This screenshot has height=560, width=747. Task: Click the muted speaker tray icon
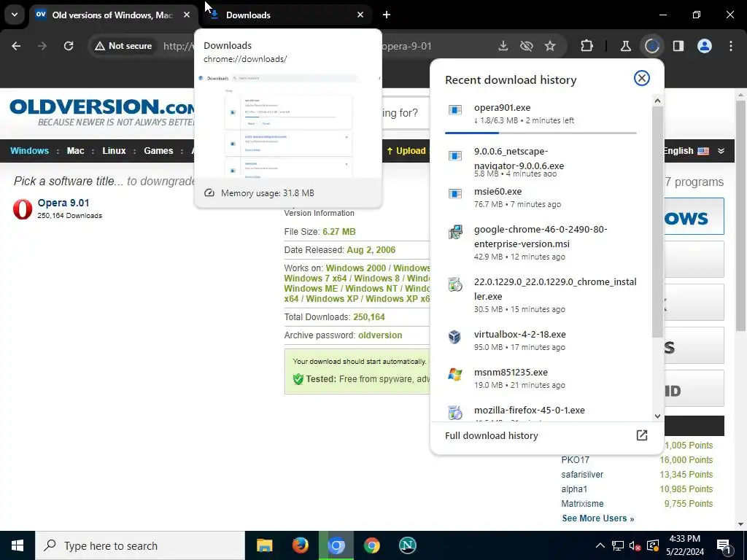coord(635,545)
